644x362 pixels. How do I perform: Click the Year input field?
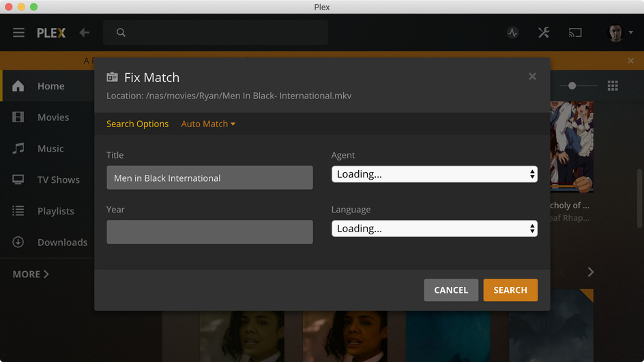210,232
